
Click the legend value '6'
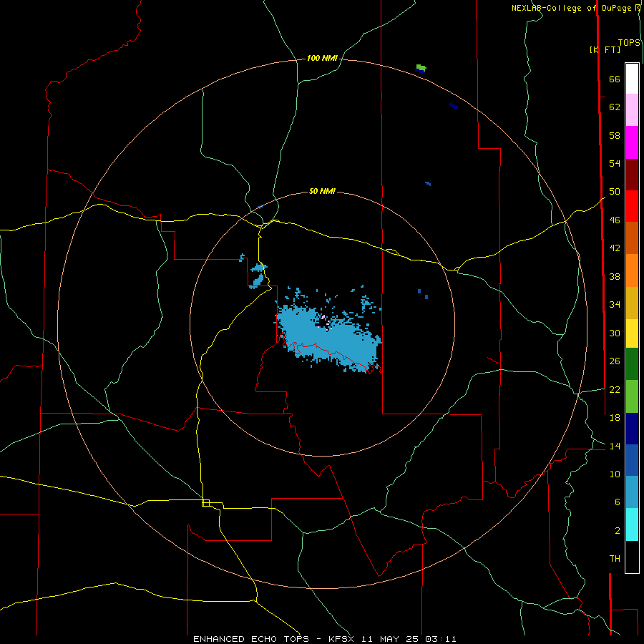(x=618, y=502)
